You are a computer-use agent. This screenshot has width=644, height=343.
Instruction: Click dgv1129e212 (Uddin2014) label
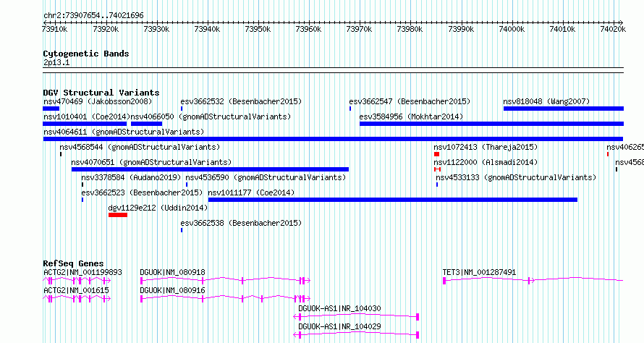[x=158, y=208]
